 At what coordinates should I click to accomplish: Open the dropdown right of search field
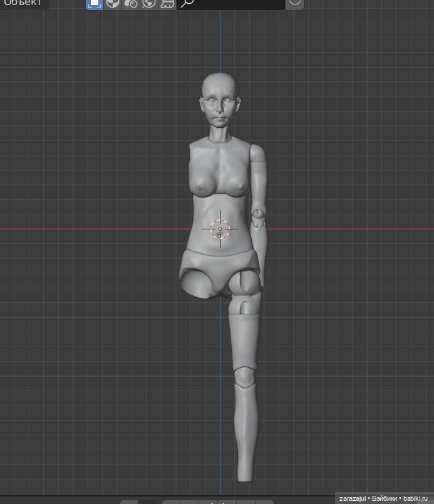(294, 4)
